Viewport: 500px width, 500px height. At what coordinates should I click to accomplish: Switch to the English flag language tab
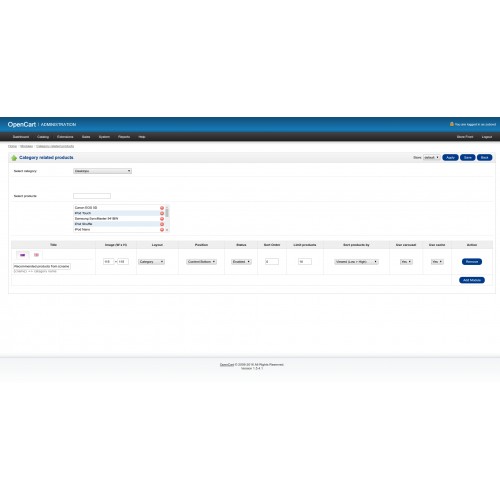click(36, 255)
